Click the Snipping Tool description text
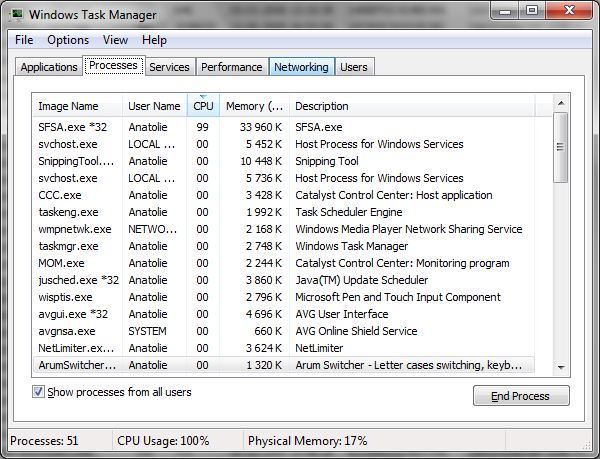 pos(327,161)
